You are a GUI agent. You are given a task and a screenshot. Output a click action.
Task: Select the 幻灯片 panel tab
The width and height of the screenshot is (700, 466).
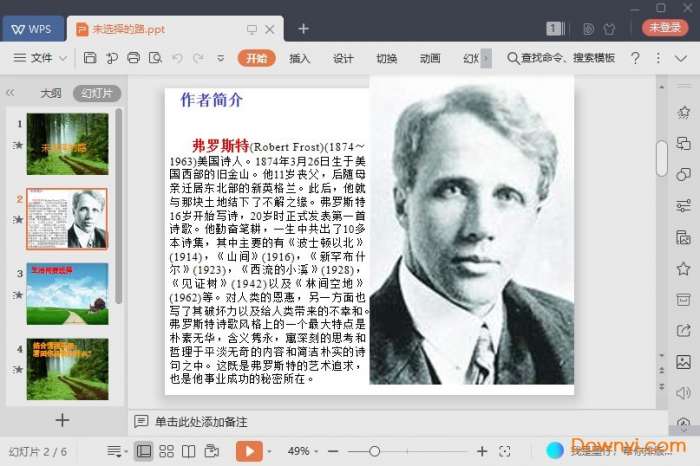pyautogui.click(x=97, y=93)
